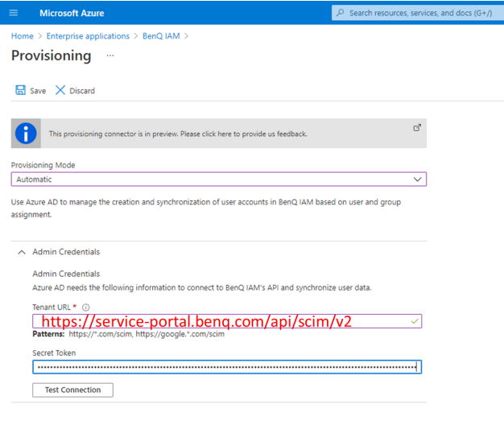This screenshot has height=425, width=504.
Task: Click the Discard X icon
Action: [x=60, y=90]
